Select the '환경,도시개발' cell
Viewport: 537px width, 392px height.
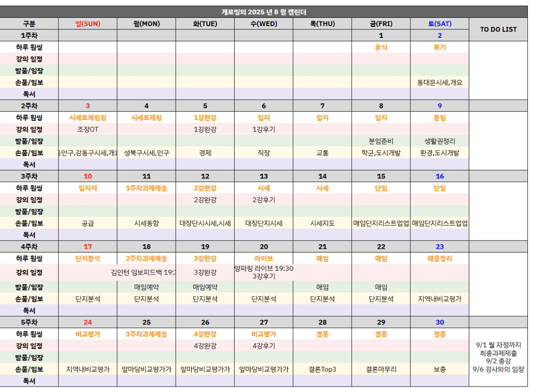[x=440, y=153]
